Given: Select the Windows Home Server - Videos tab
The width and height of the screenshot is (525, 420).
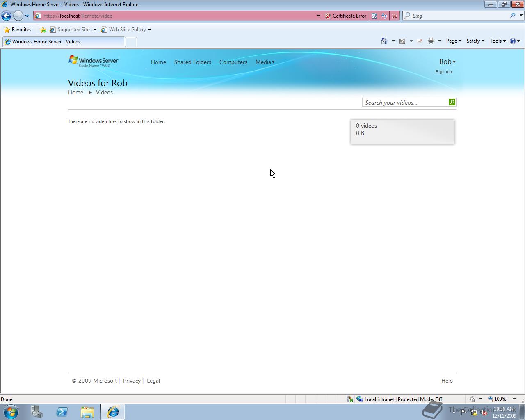Looking at the screenshot, I should coord(63,42).
